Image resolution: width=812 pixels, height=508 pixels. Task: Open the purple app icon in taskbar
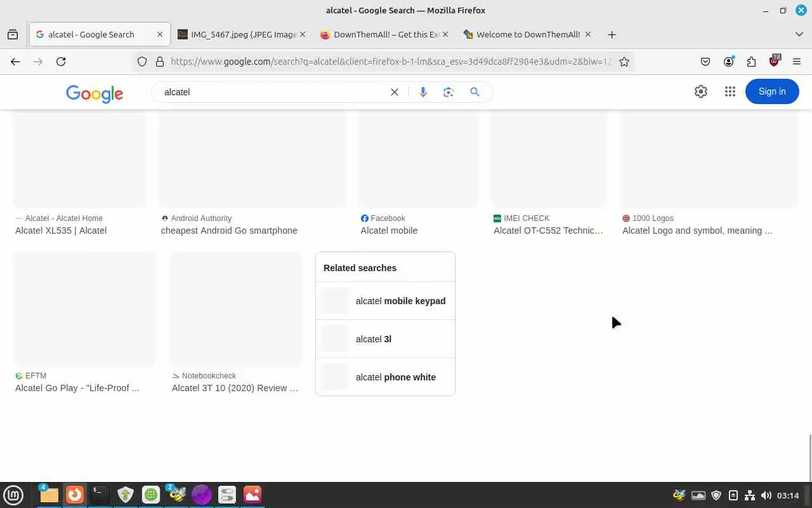[x=201, y=495]
